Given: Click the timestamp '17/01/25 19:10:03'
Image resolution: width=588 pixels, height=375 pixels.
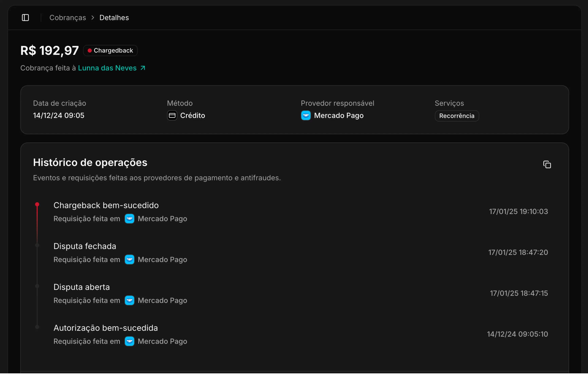Looking at the screenshot, I should (x=518, y=211).
